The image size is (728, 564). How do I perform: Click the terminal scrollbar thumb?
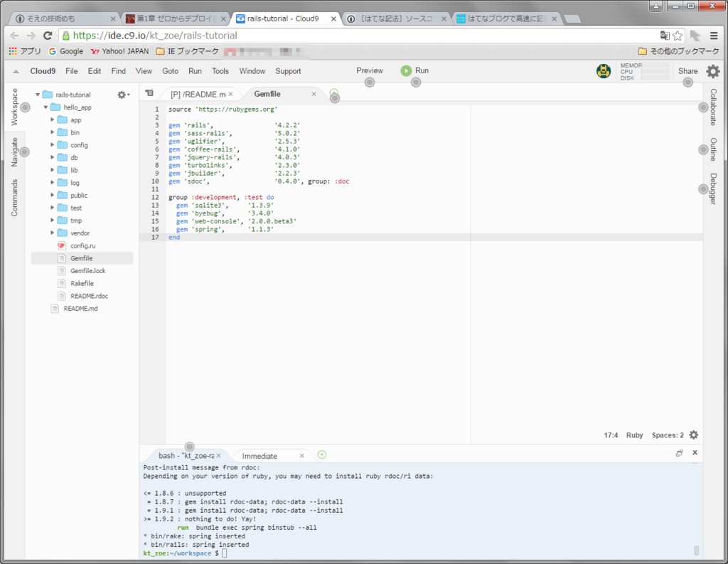(x=697, y=550)
